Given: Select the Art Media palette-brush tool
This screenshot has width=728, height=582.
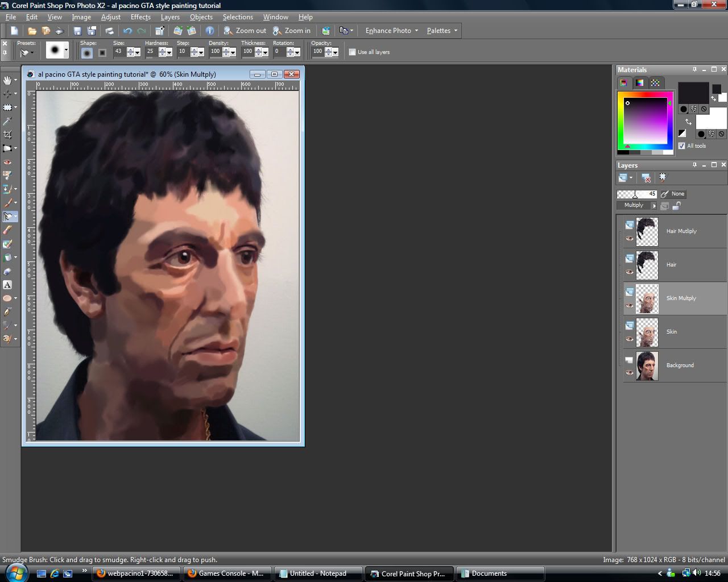Looking at the screenshot, I should point(7,339).
